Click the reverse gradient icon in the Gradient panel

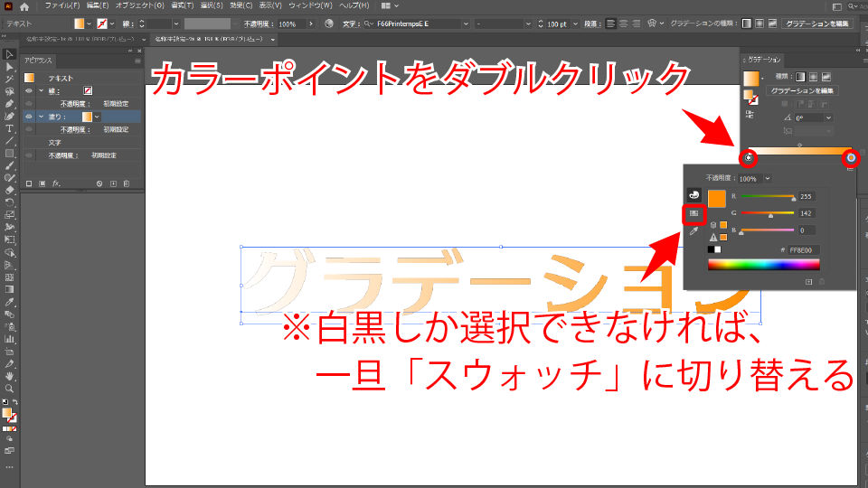750,115
